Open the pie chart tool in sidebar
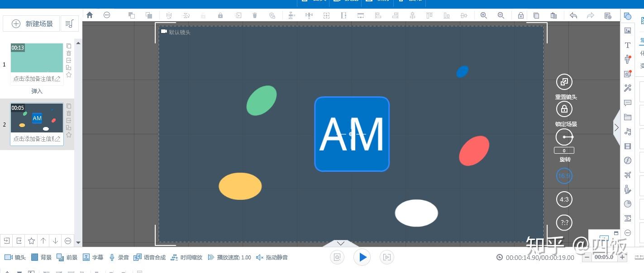 point(628,204)
